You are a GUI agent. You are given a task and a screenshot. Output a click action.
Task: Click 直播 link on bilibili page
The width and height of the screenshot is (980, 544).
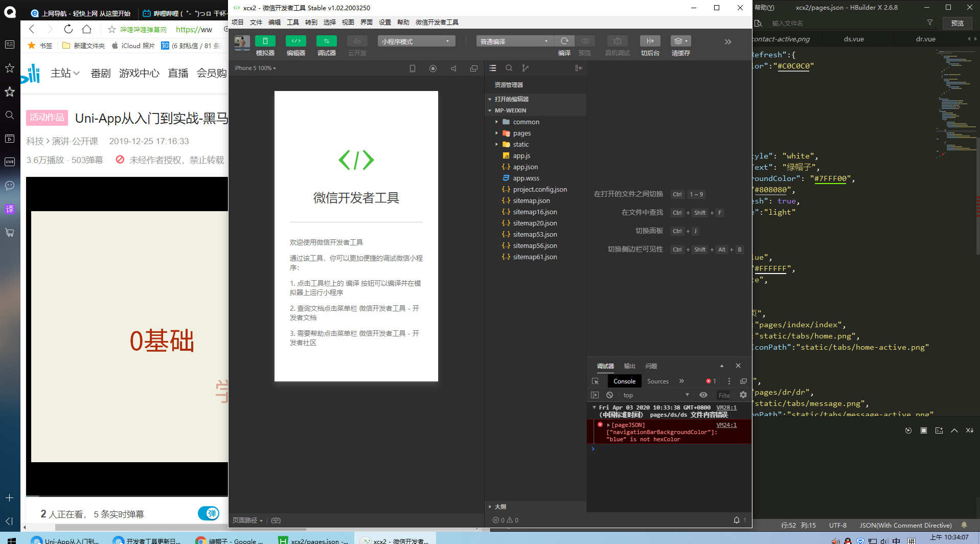tap(178, 73)
